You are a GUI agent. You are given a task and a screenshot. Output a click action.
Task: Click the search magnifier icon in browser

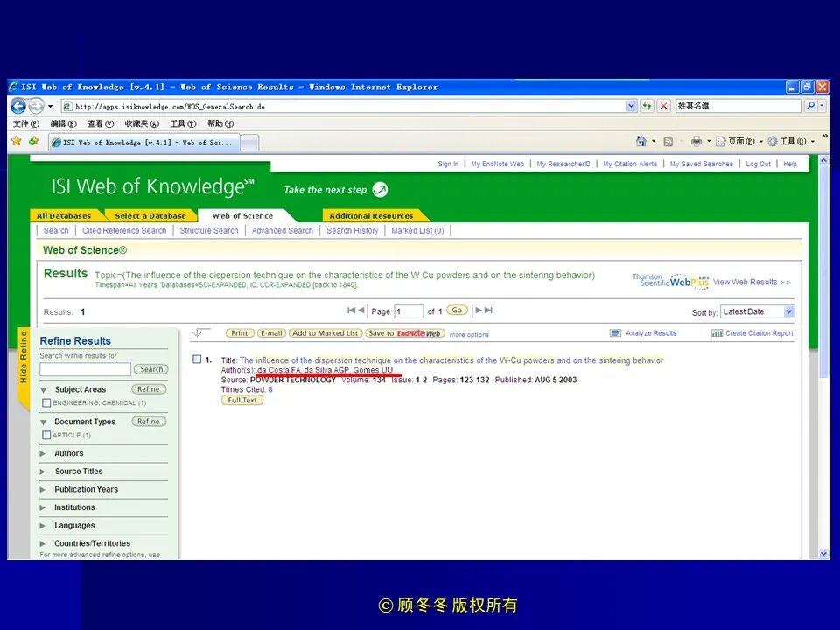pos(810,106)
